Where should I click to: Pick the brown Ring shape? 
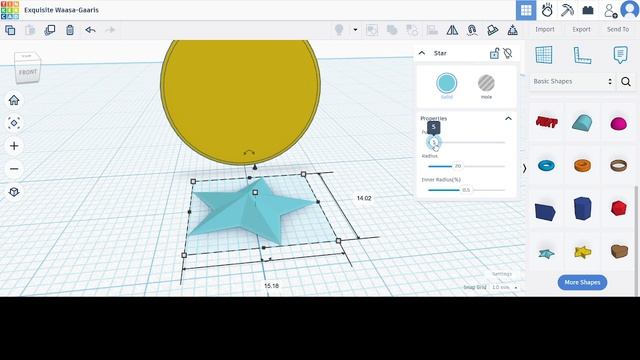pyautogui.click(x=618, y=165)
